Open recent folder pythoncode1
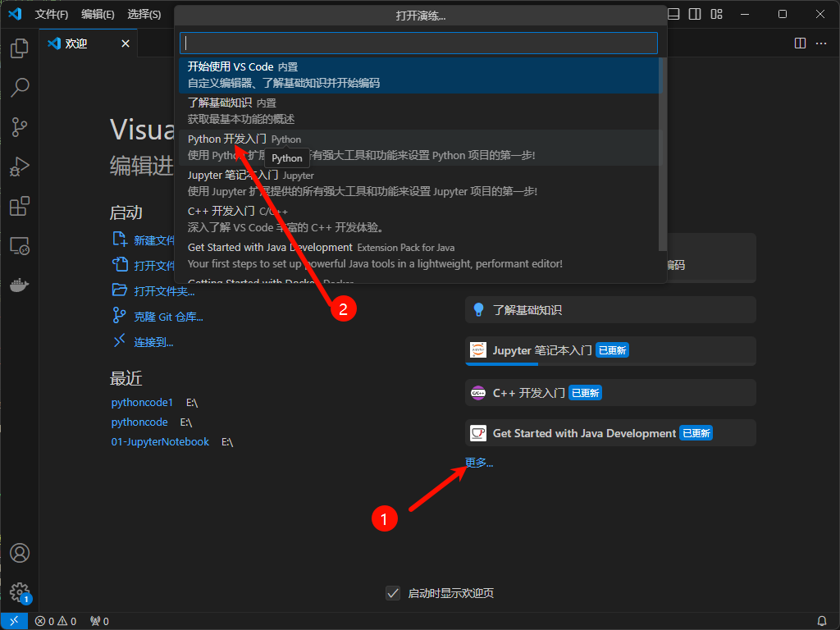The width and height of the screenshot is (840, 630). coord(142,402)
